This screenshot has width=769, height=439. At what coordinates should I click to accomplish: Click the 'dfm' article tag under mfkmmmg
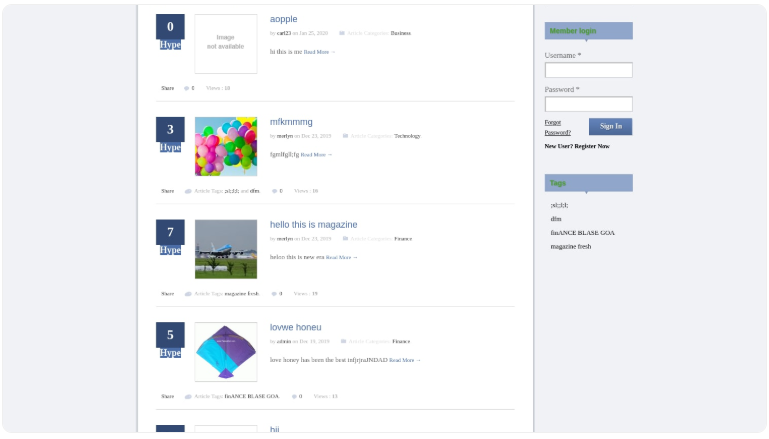(255, 191)
